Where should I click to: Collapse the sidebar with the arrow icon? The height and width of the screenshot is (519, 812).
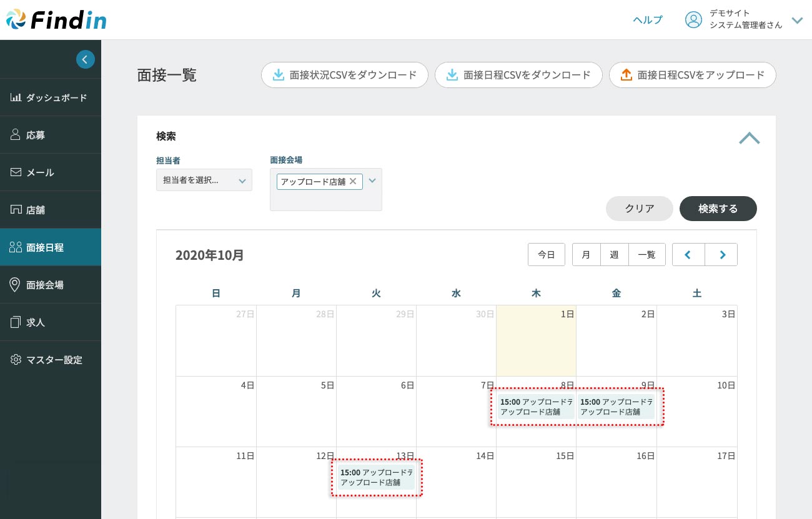(86, 59)
